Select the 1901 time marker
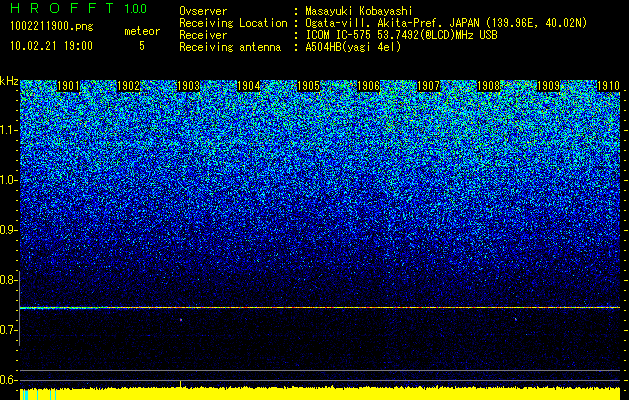 click(x=68, y=86)
